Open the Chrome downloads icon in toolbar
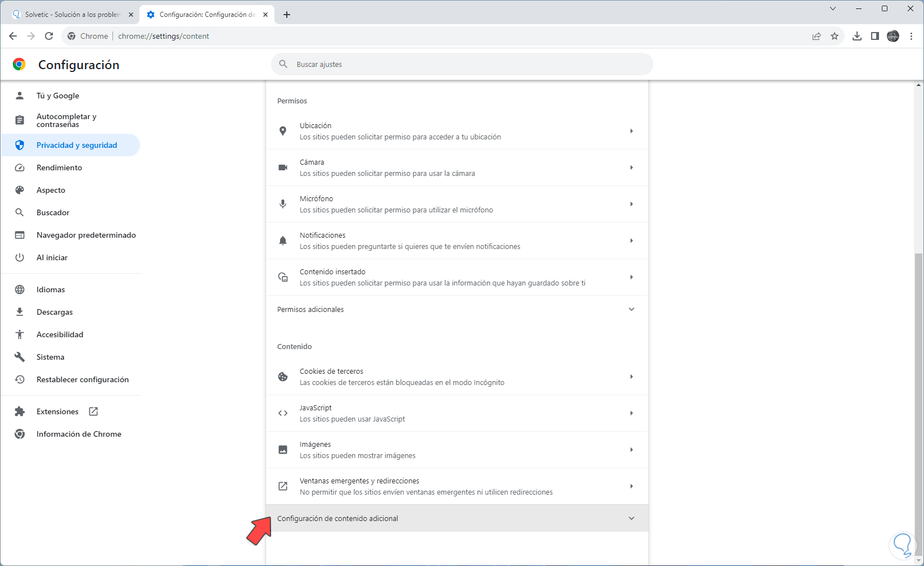This screenshot has width=924, height=566. pyautogui.click(x=857, y=36)
